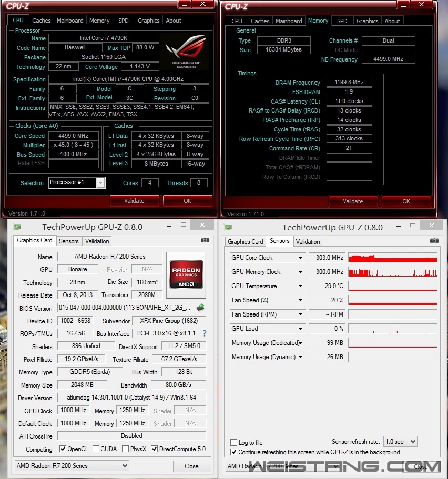448x479 pixels.
Task: Click the Subvendor value XFX Pine Group (1682)
Action: coord(169,321)
